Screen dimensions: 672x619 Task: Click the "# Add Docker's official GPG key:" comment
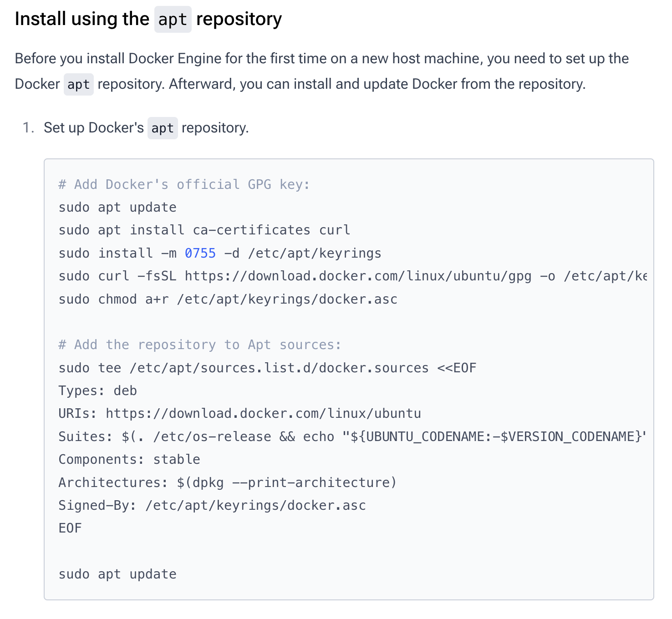click(x=184, y=184)
